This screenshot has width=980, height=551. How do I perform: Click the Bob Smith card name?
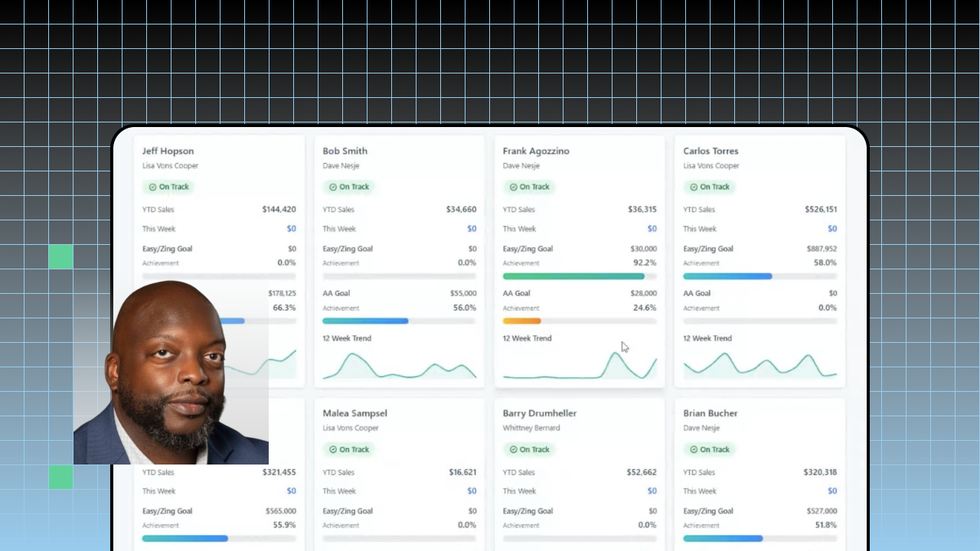345,151
